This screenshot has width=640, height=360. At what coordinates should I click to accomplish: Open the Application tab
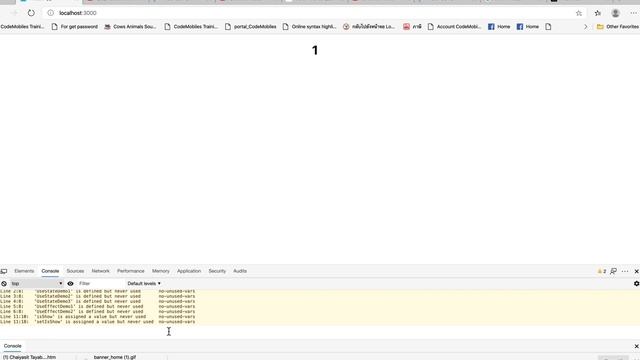point(189,271)
